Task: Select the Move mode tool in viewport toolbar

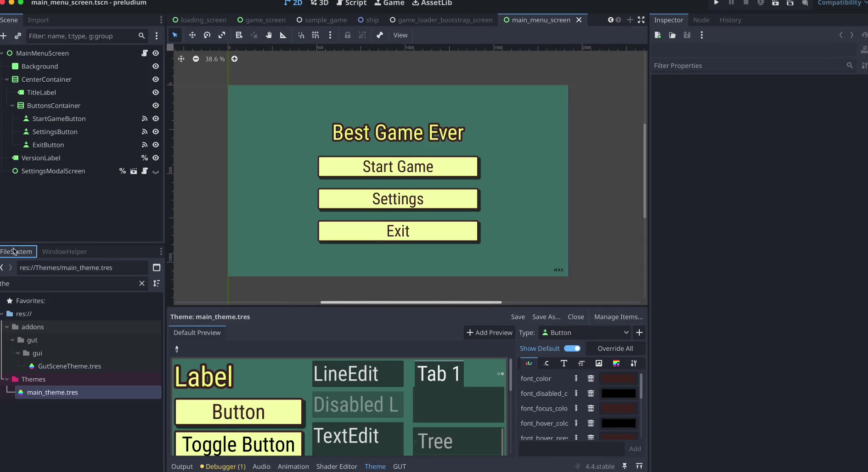Action: tap(192, 35)
